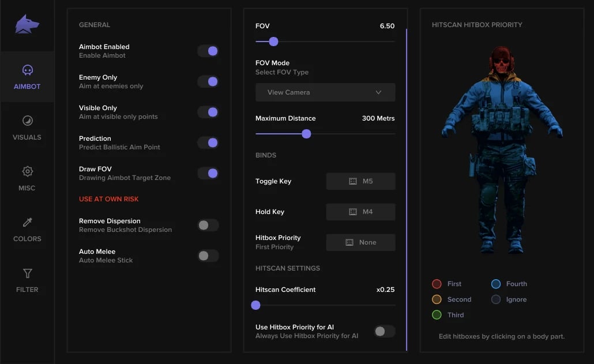Click the wolf logo icon
Screen dimensions: 594x364
(x=27, y=24)
